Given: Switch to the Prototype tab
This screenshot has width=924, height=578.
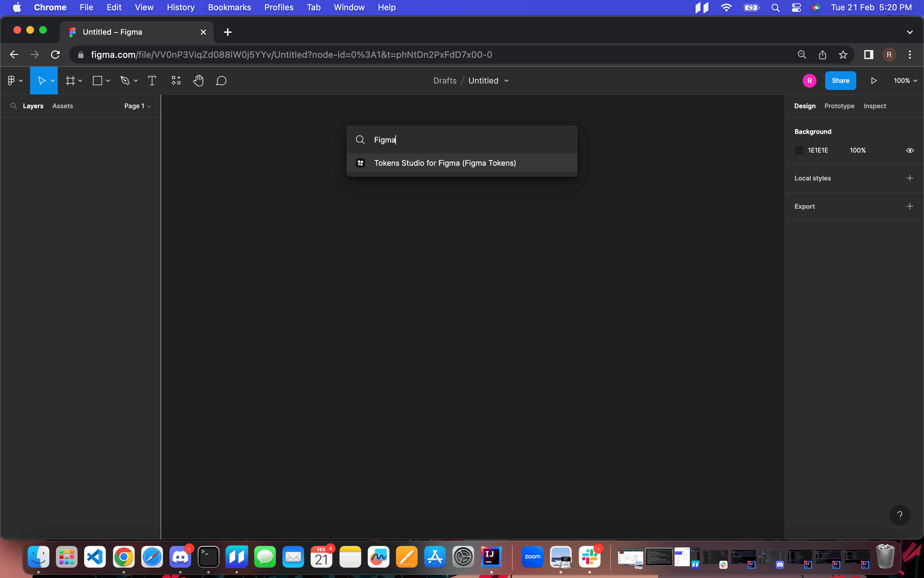Looking at the screenshot, I should [839, 106].
